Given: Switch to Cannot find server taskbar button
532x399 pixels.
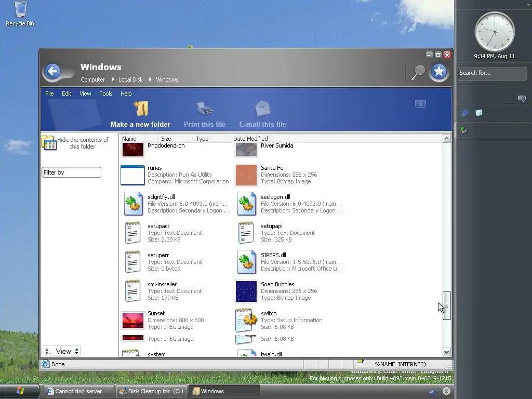Looking at the screenshot, I should [x=79, y=391].
